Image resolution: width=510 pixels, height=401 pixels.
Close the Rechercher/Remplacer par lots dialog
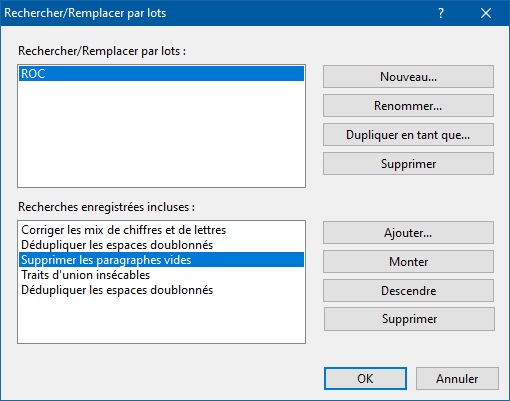click(486, 13)
